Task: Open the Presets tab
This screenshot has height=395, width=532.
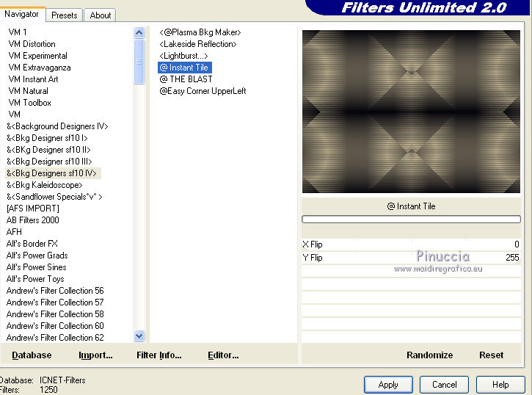Action: (64, 15)
